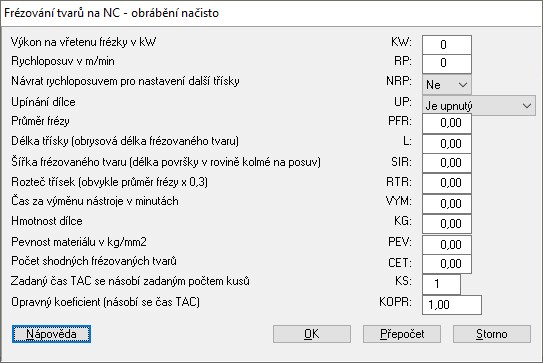Click the chevron arrow of NRP combo box
543x363 pixels.
click(463, 85)
